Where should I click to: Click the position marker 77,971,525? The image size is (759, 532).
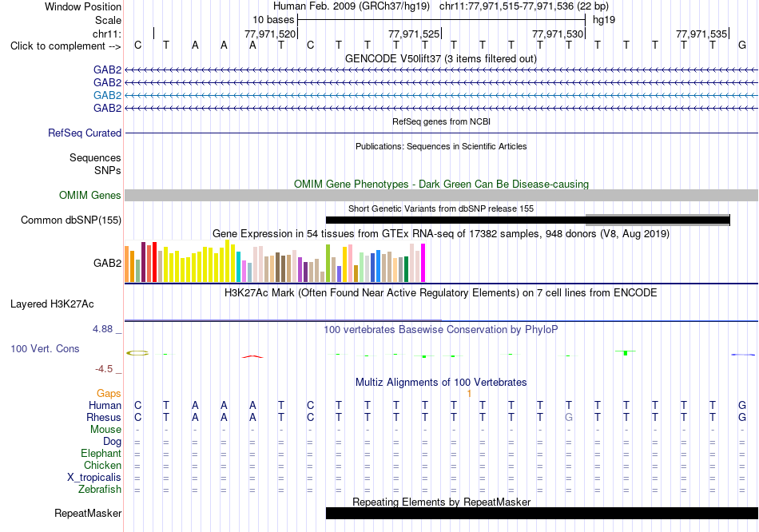[x=414, y=34]
